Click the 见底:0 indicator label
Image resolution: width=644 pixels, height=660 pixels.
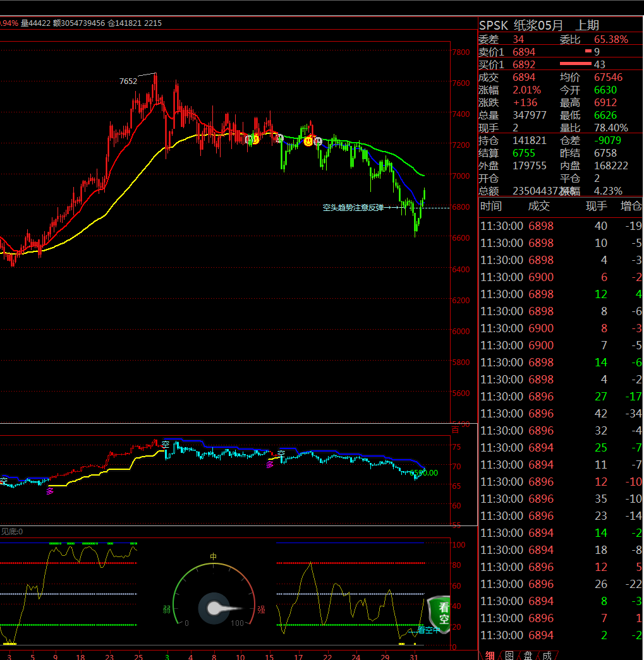click(x=11, y=532)
